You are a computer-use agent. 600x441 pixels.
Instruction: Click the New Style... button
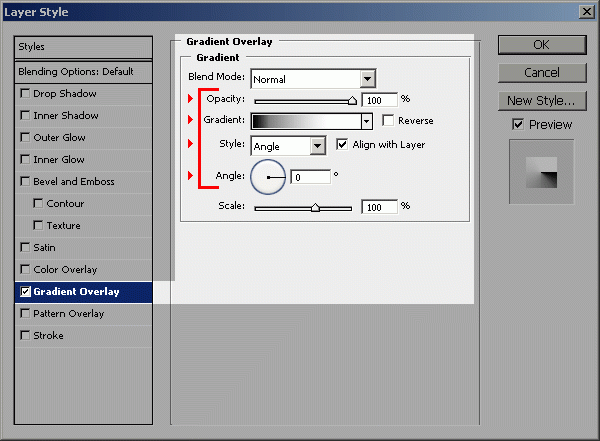pyautogui.click(x=541, y=100)
